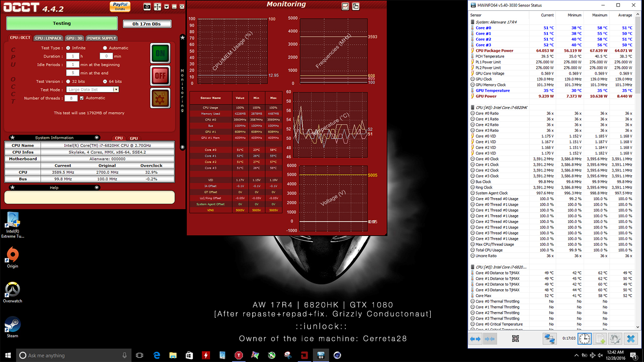Launch Microsoft Edge from the taskbar
This screenshot has width=644, height=362.
[157, 355]
